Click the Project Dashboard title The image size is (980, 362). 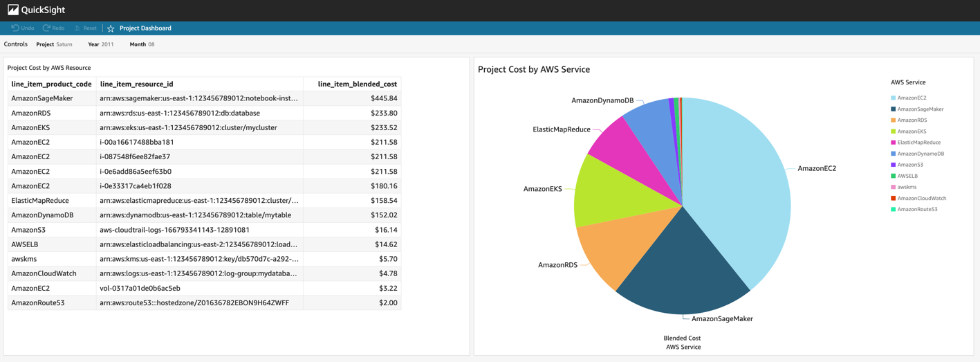[x=145, y=28]
